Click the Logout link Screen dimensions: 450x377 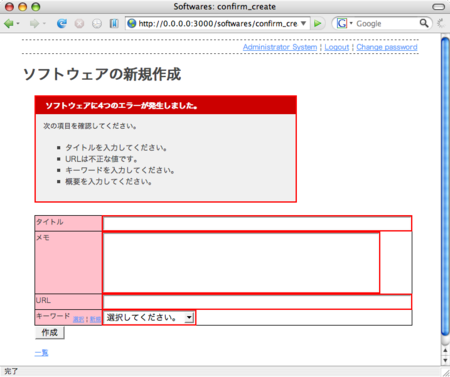(x=337, y=47)
